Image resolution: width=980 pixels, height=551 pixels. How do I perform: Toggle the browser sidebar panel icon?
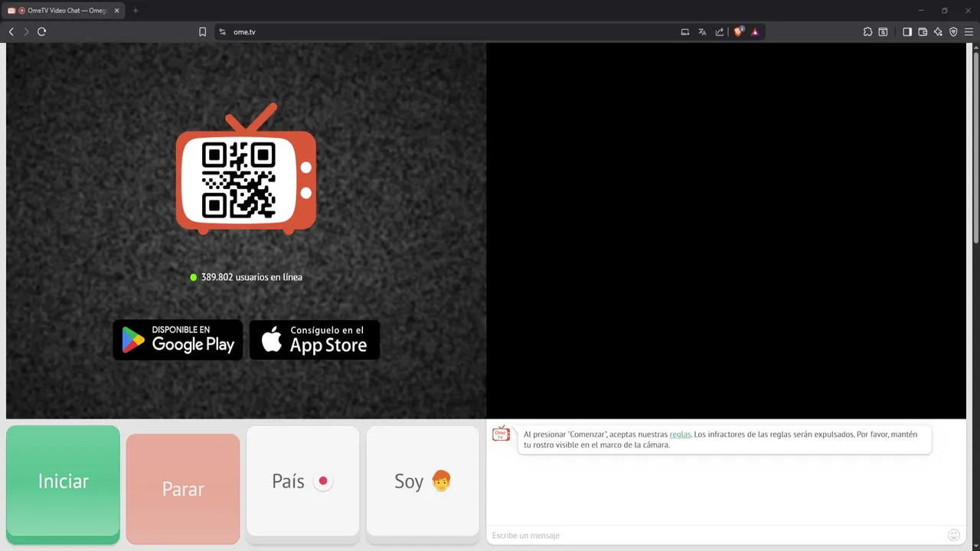(907, 32)
